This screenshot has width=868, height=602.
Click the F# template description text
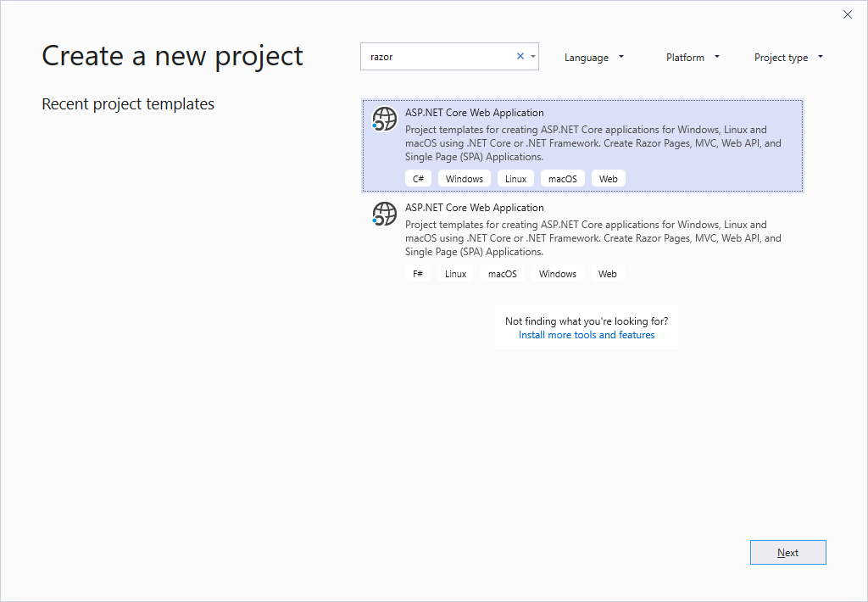tap(593, 238)
